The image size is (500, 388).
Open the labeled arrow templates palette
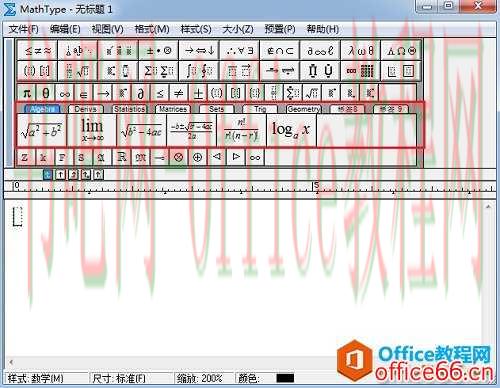click(280, 71)
